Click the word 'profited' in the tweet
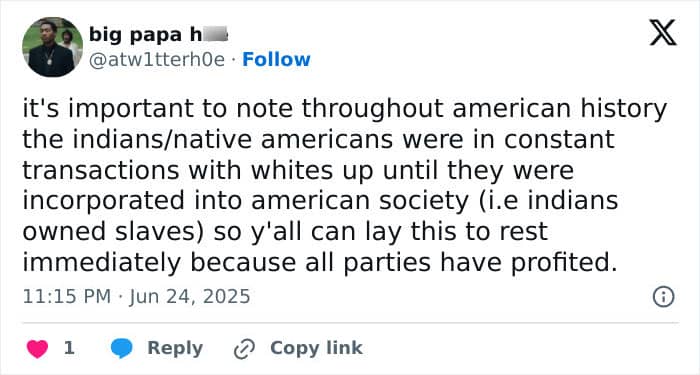 tap(559, 262)
